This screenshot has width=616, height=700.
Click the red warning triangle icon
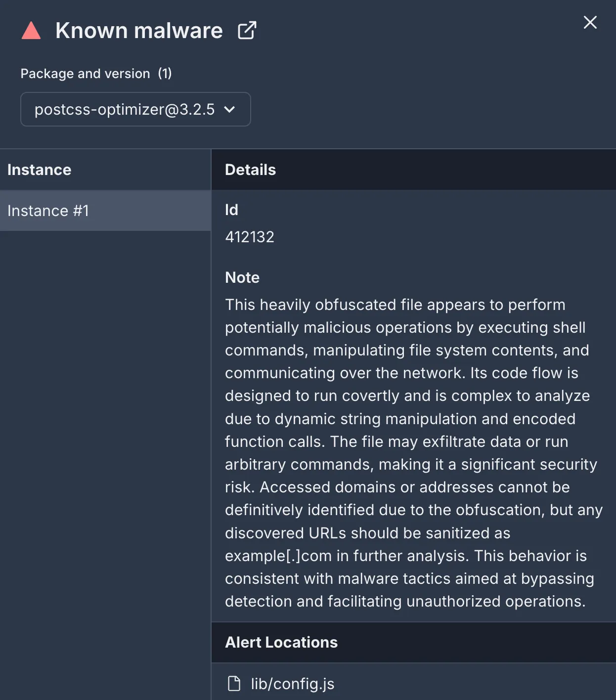[31, 31]
